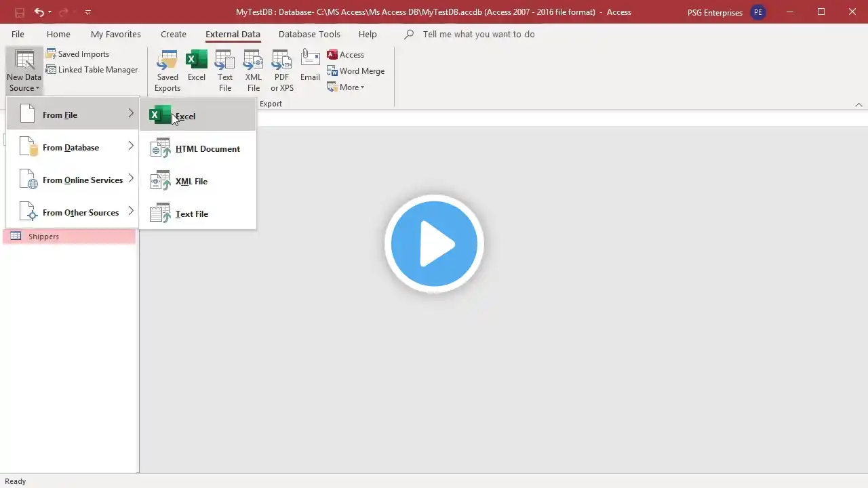Click the blue play button overlay
Viewport: 868px width, 488px height.
434,244
